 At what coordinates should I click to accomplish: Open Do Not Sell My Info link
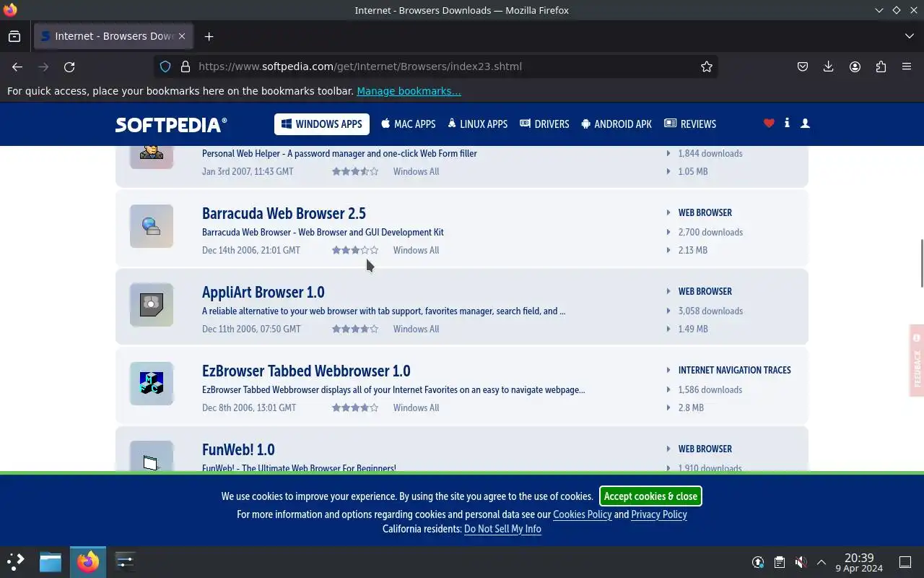(x=502, y=529)
